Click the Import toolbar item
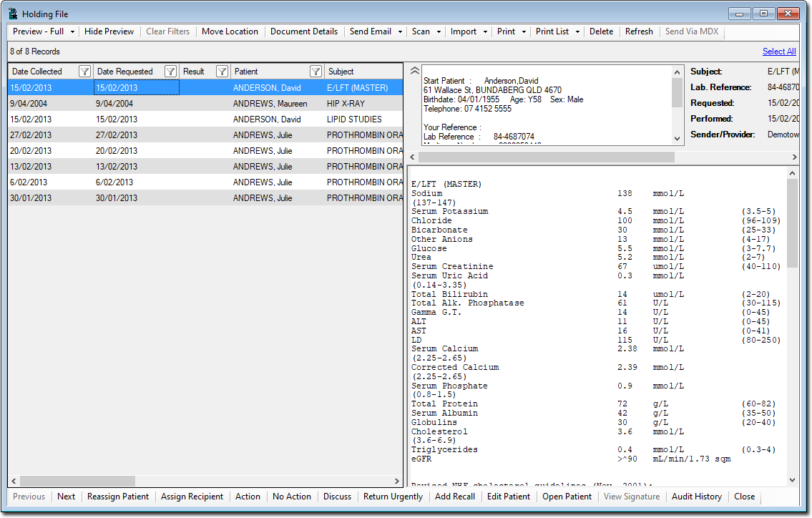Image resolution: width=812 pixels, height=518 pixels. point(464,31)
